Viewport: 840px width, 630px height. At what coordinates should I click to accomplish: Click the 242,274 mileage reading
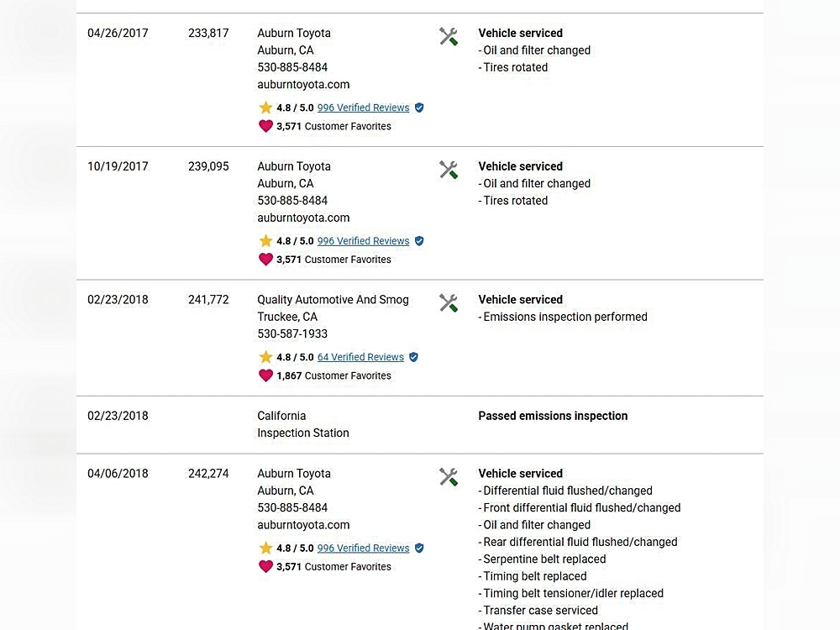coord(208,474)
